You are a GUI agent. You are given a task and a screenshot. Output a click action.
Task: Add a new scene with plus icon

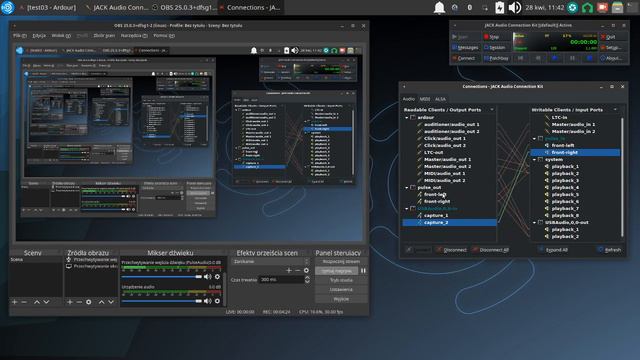(15, 302)
